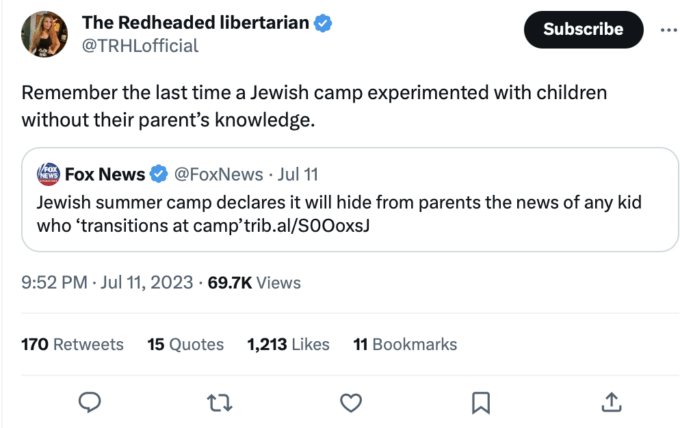680x428 pixels.
Task: Open The Redheaded libertarian display name
Action: pos(196,23)
